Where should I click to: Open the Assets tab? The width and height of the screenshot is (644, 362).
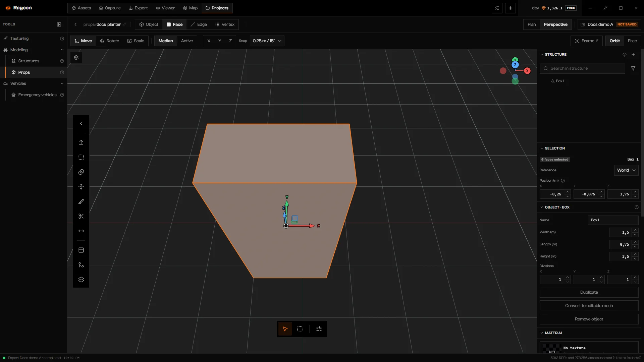82,8
